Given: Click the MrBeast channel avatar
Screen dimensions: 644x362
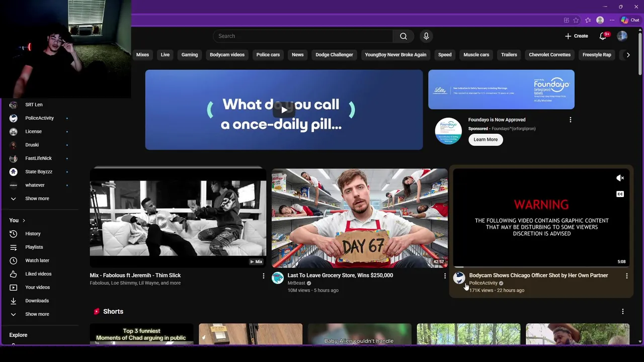Looking at the screenshot, I should tap(278, 278).
